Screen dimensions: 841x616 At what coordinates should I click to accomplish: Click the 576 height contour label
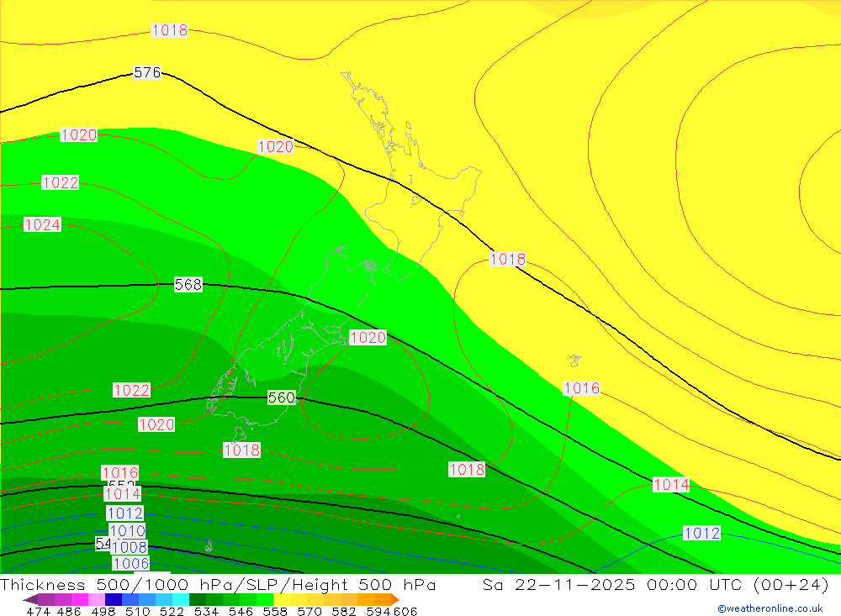147,72
